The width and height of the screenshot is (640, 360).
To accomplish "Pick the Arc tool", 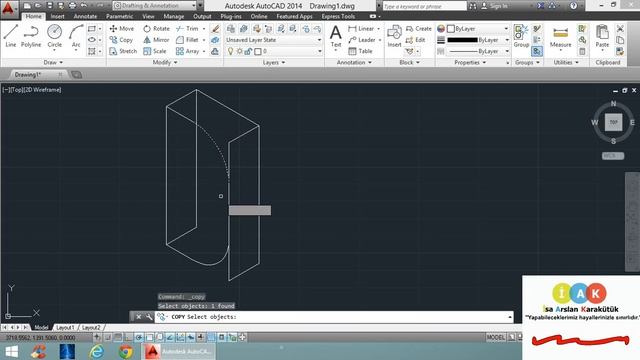I will [x=76, y=36].
